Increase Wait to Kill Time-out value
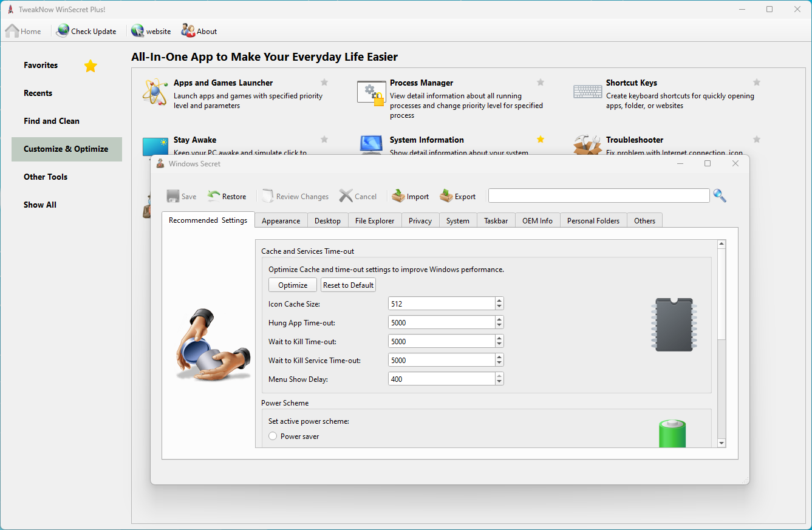Screen dimensions: 812x530 point(499,338)
